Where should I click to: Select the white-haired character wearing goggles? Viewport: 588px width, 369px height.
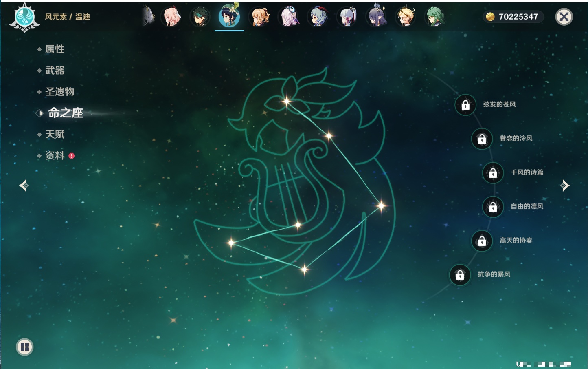tap(289, 17)
